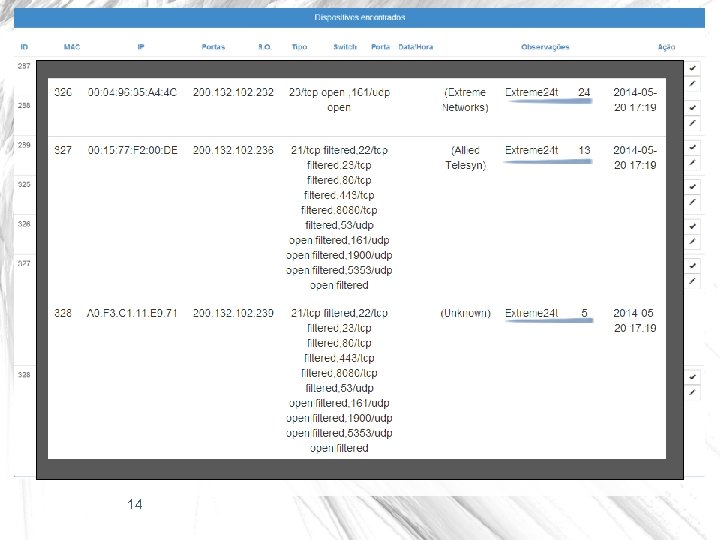Click MAC address A0:F3:C1:11:E9:71
This screenshot has height=540, width=720.
[x=132, y=313]
